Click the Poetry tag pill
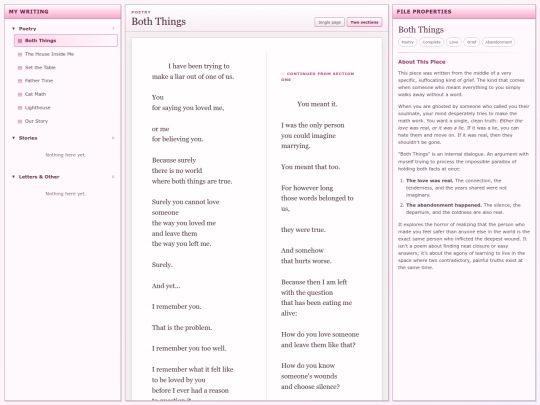This screenshot has width=540, height=405. 407,42
